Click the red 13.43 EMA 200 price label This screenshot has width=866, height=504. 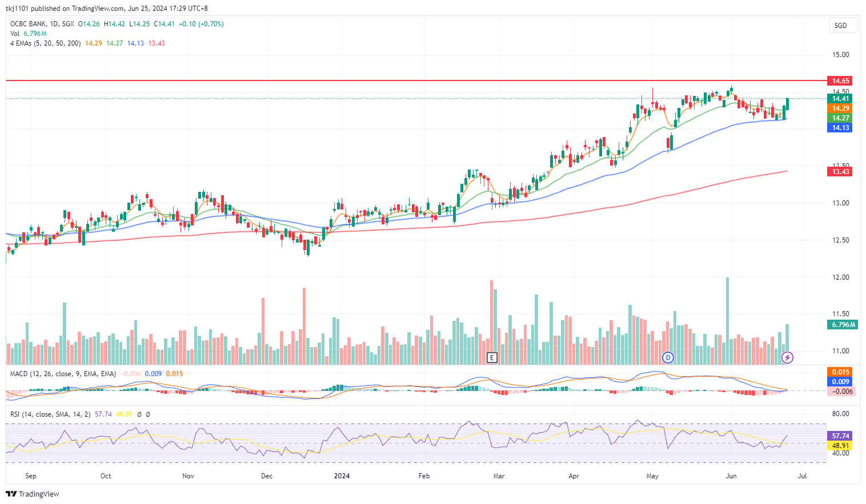840,172
